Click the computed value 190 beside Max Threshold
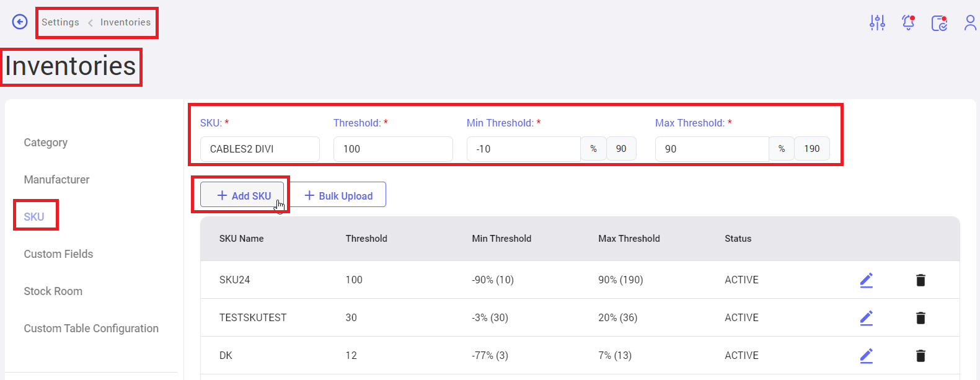980x380 pixels. coord(812,149)
